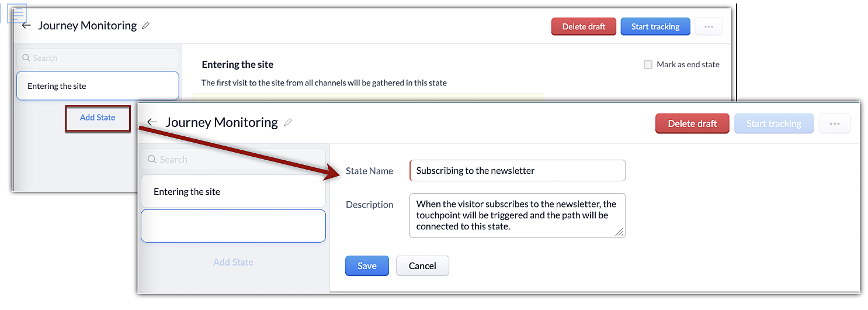The height and width of the screenshot is (310, 868).
Task: Click the pencil edit icon beside the lower Journey Monitoring title
Action: pos(287,123)
